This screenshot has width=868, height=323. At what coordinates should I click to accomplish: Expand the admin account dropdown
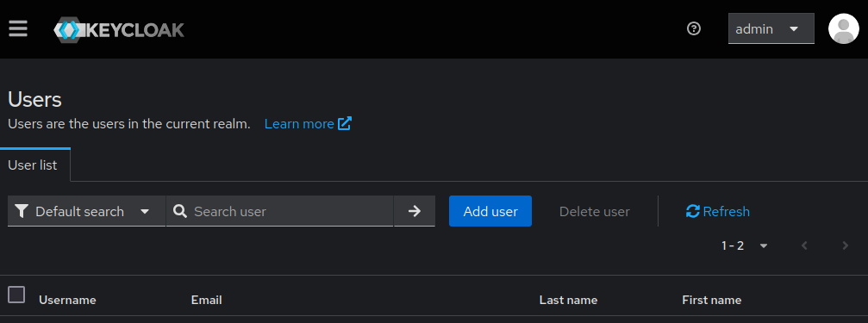tap(771, 28)
